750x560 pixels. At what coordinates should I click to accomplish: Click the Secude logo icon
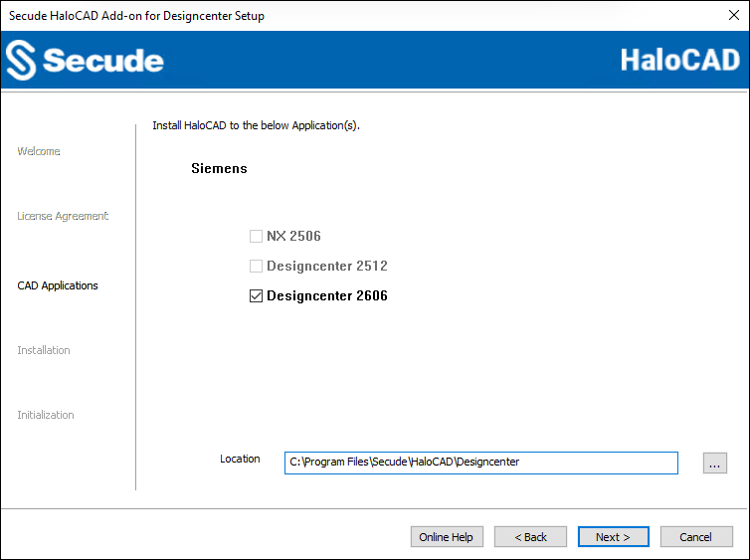(x=21, y=60)
